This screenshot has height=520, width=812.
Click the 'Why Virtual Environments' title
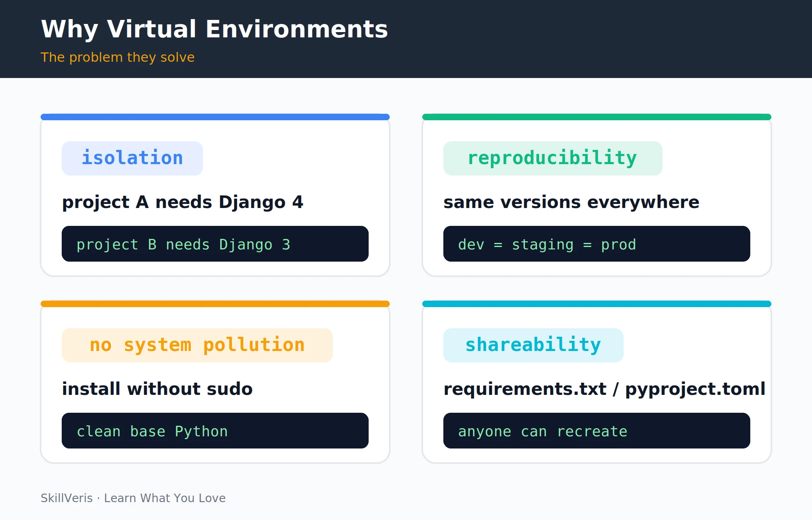pos(214,29)
